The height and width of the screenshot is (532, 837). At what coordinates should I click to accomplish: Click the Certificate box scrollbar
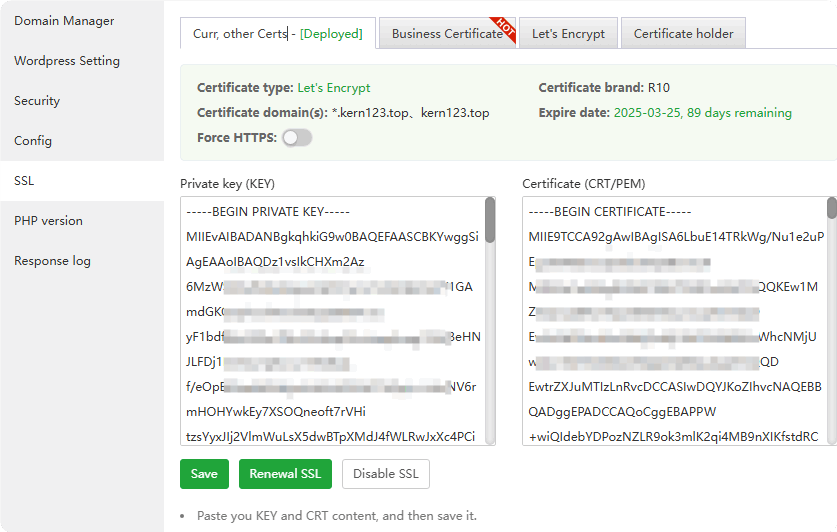click(831, 208)
